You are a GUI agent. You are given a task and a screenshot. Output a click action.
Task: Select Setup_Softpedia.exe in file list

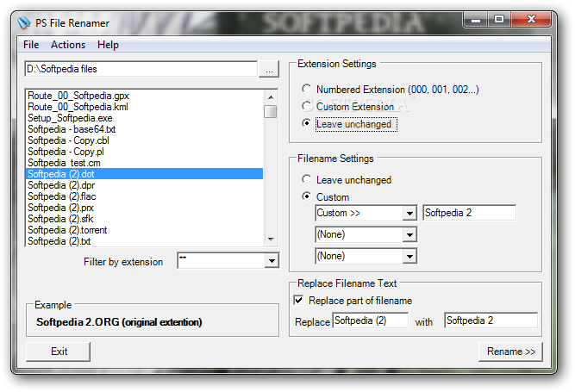[145, 118]
